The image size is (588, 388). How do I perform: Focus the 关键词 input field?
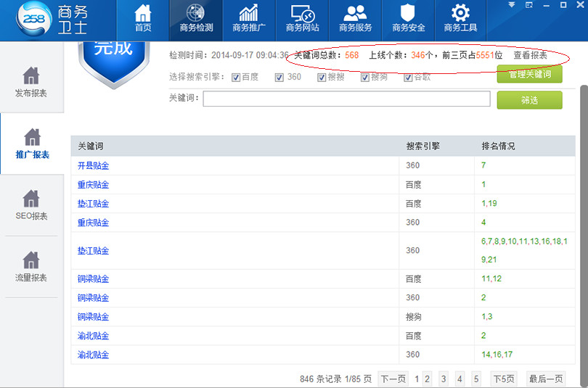[x=346, y=99]
